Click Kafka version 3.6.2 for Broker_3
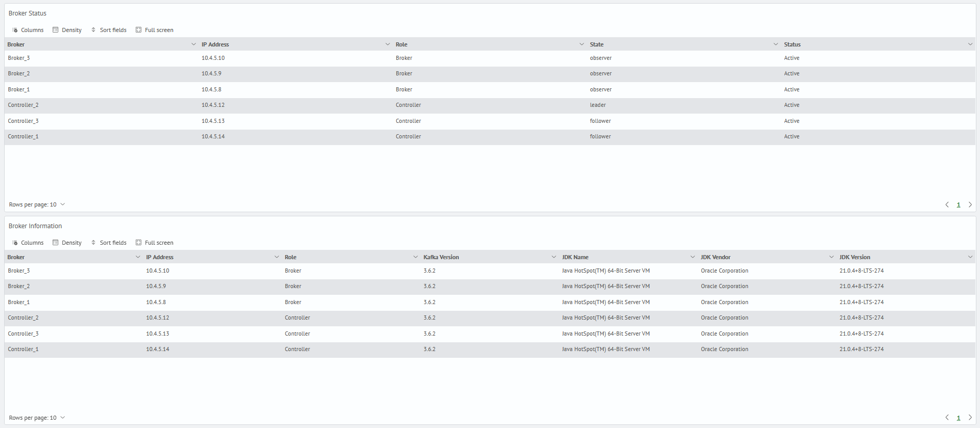Image resolution: width=980 pixels, height=428 pixels. tap(429, 271)
